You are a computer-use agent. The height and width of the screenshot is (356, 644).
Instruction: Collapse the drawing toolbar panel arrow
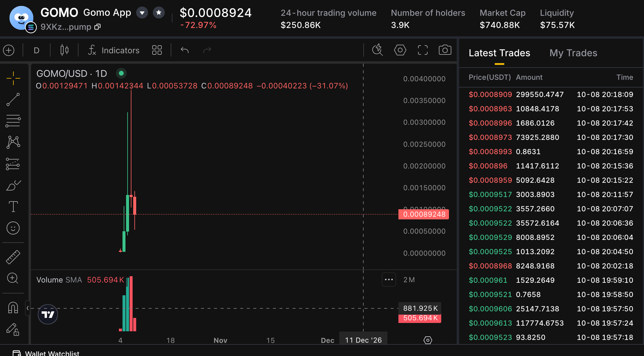[27, 308]
